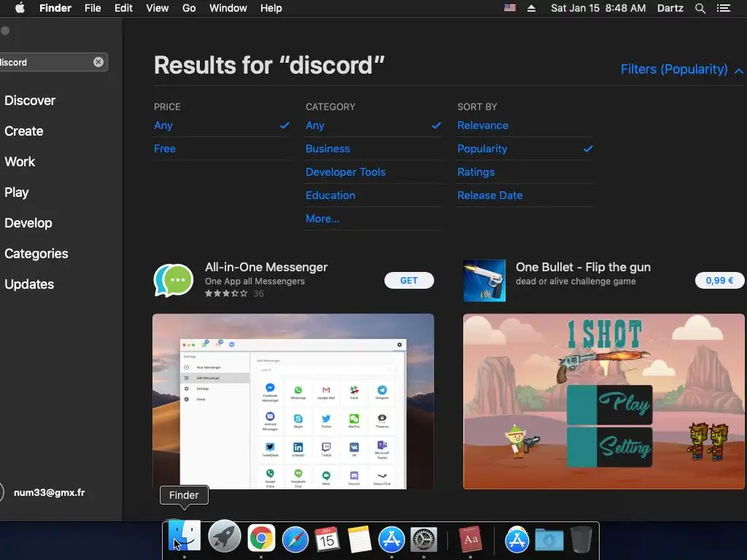747x560 pixels.
Task: Open the Downloads folder in dock
Action: (x=549, y=540)
